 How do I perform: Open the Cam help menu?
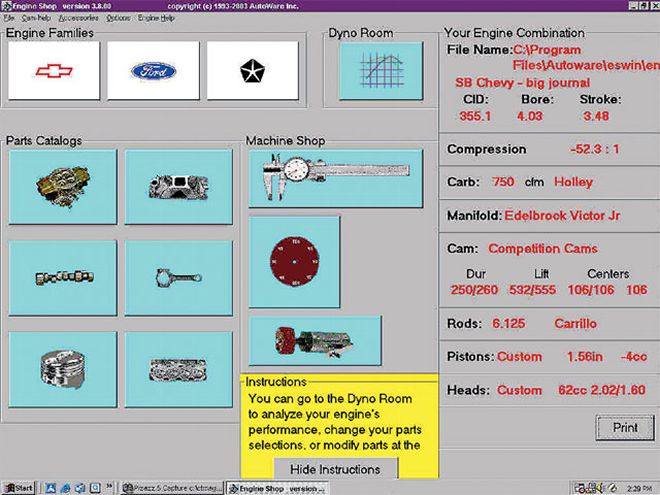click(36, 18)
